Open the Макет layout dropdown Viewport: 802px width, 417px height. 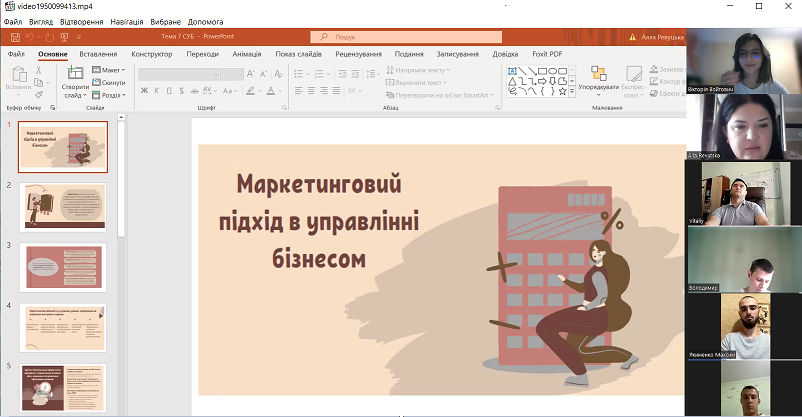pyautogui.click(x=109, y=70)
